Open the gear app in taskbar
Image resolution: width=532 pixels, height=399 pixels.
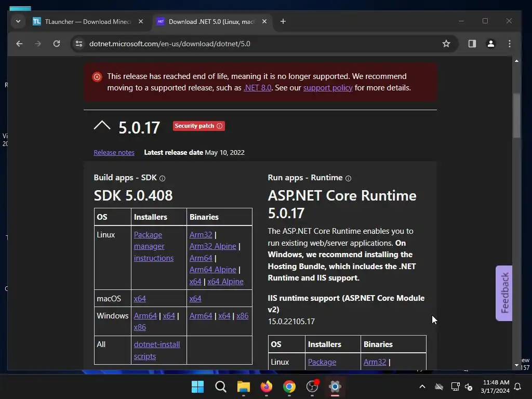point(335,387)
